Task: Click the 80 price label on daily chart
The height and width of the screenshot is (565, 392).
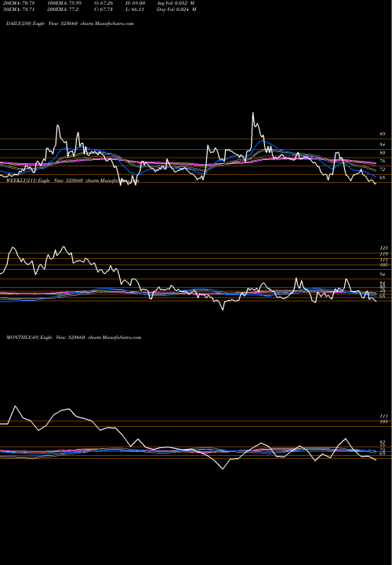Action: pos(383,153)
